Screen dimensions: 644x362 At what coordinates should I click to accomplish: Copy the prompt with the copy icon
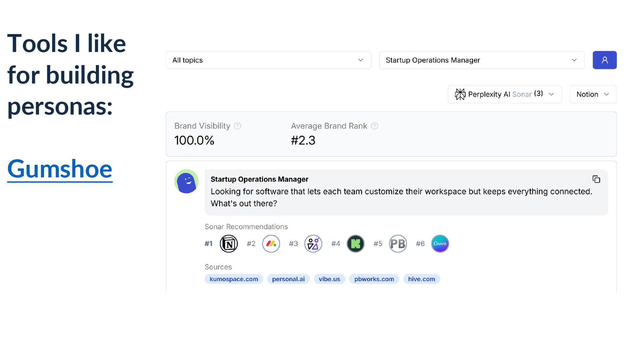(596, 179)
